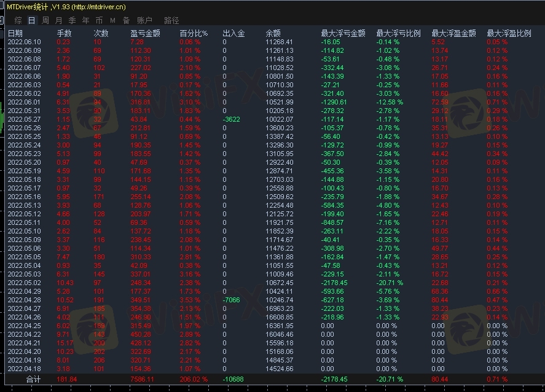Click the 合计 totals row label
Viewport: 545px width, 392px height.
pyautogui.click(x=34, y=380)
